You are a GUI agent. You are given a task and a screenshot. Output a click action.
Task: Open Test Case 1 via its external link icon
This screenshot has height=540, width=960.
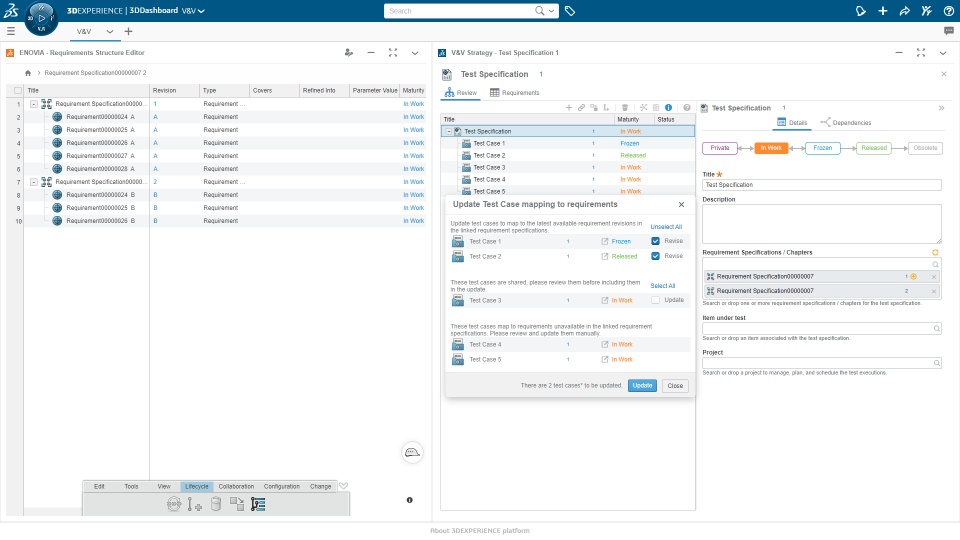pyautogui.click(x=605, y=241)
